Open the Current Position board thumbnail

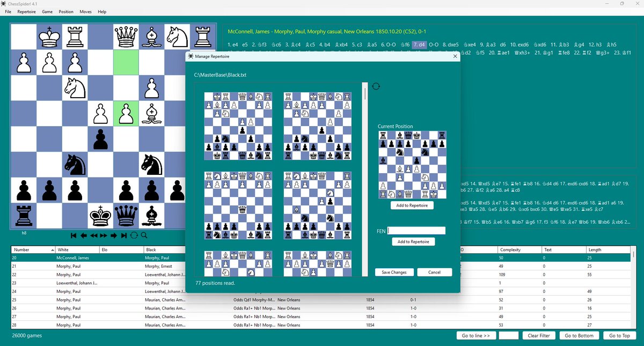point(412,165)
